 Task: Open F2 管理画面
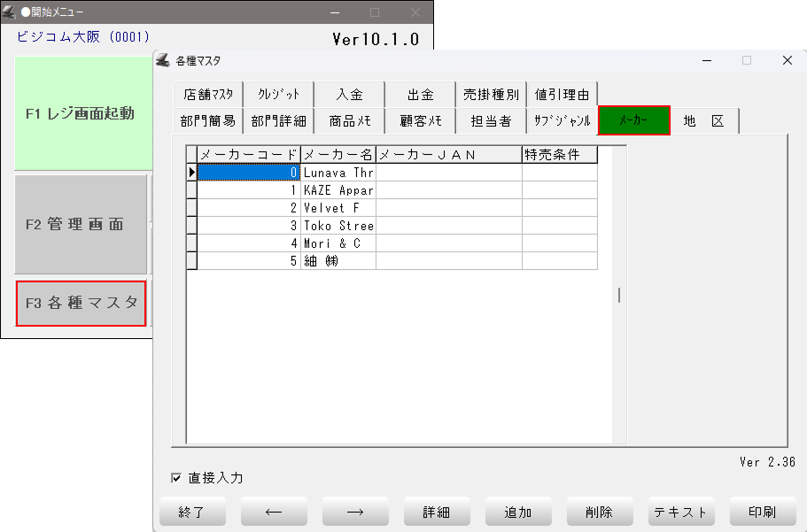coord(81,224)
